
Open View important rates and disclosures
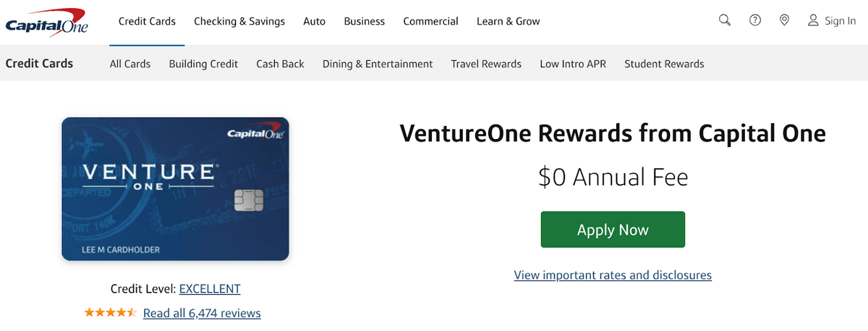(613, 275)
